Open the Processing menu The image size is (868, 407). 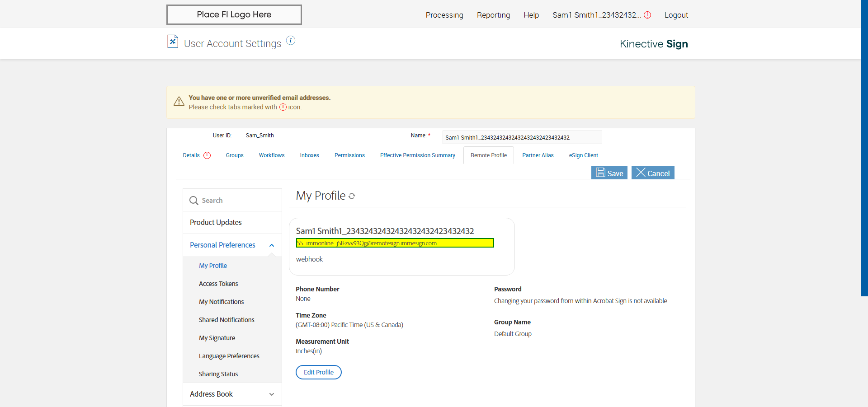pyautogui.click(x=444, y=15)
